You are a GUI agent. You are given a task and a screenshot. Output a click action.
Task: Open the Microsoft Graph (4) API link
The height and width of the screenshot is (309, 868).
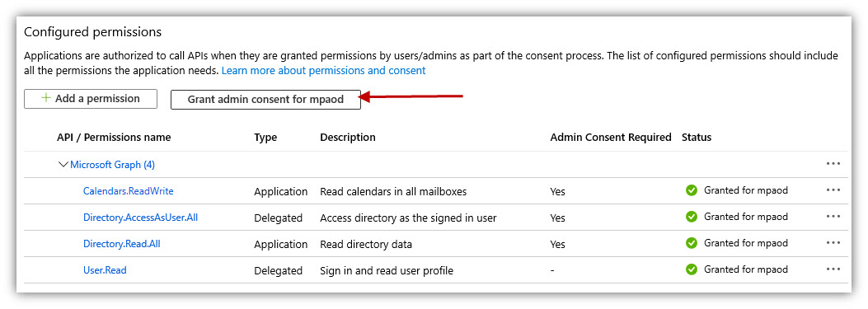tap(112, 165)
